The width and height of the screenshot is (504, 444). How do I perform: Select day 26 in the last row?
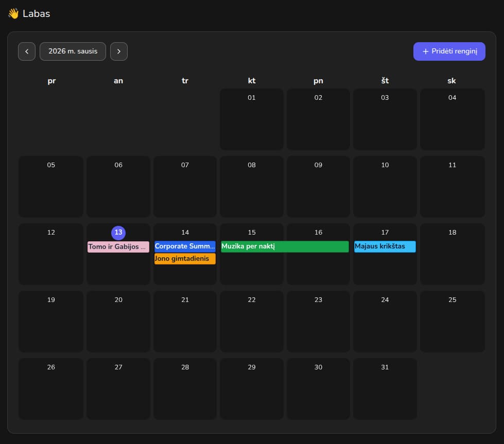(x=51, y=389)
